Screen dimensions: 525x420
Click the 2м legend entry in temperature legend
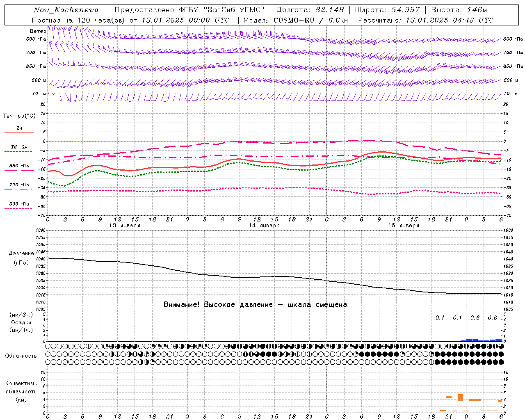click(19, 128)
